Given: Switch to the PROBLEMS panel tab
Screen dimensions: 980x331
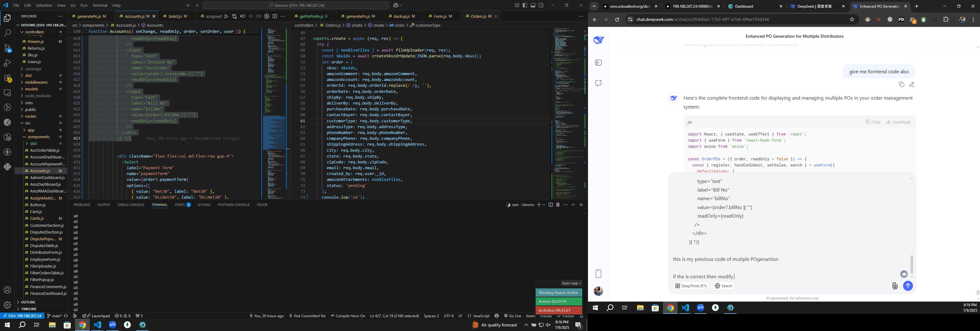Looking at the screenshot, I should pos(82,205).
